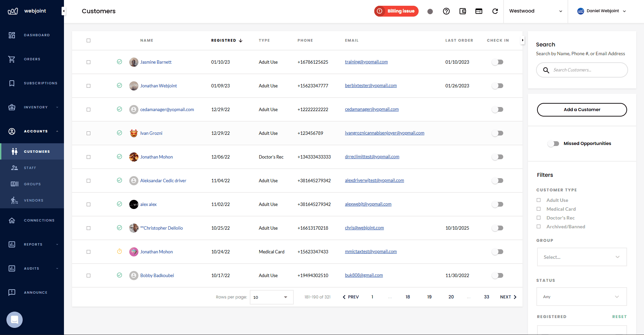Open the Status filter dropdown showing Any

581,296
